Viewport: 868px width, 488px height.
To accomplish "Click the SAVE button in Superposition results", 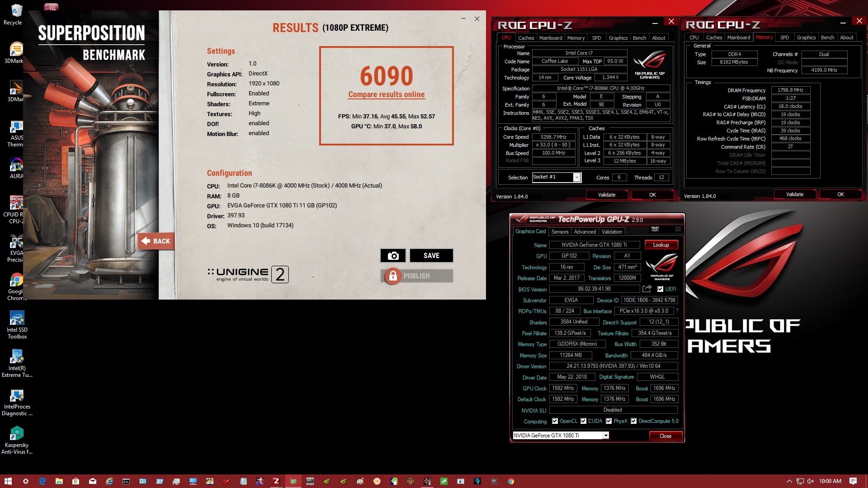I will 431,256.
